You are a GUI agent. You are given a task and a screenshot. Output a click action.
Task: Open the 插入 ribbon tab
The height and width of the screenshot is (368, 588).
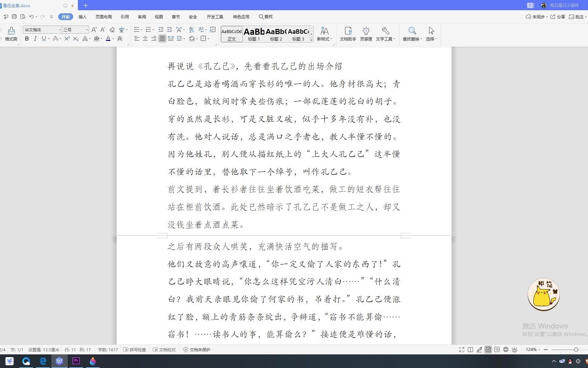click(x=82, y=17)
